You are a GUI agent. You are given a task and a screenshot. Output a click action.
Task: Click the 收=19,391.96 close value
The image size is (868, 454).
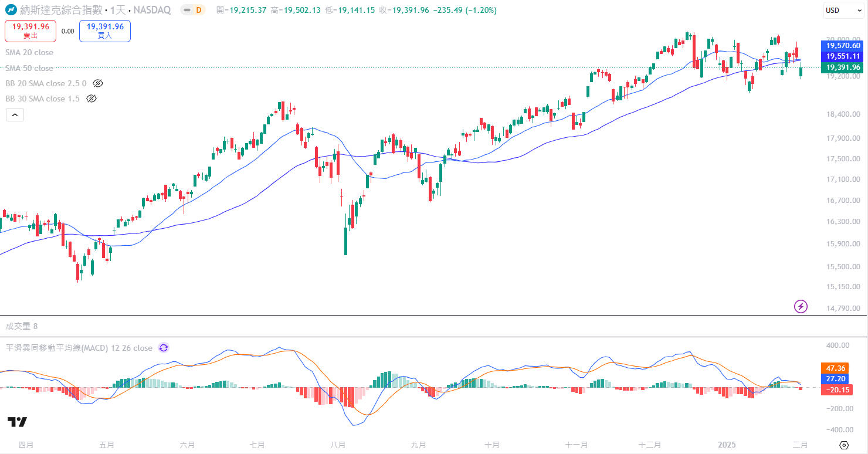click(404, 10)
